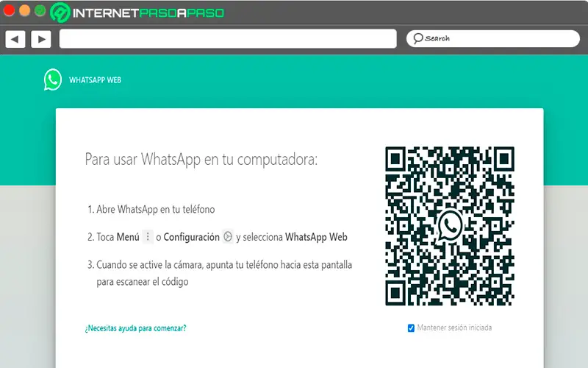Click the Configuración gear icon in step 2
The height and width of the screenshot is (368, 588).
coord(228,236)
